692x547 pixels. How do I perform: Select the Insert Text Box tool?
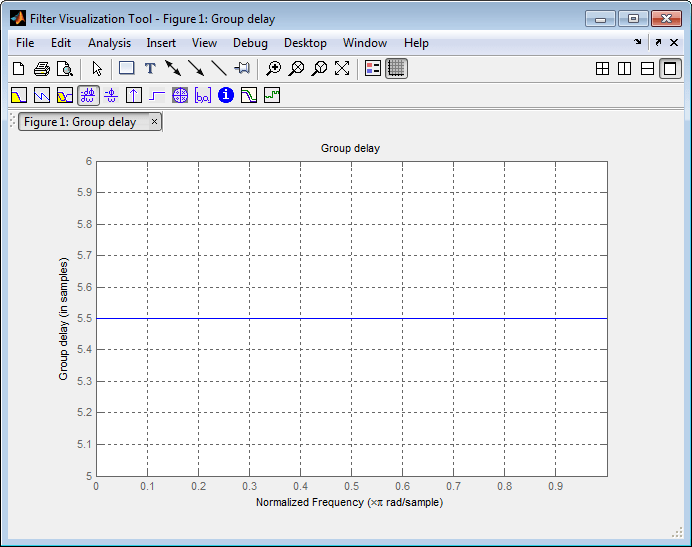[150, 69]
